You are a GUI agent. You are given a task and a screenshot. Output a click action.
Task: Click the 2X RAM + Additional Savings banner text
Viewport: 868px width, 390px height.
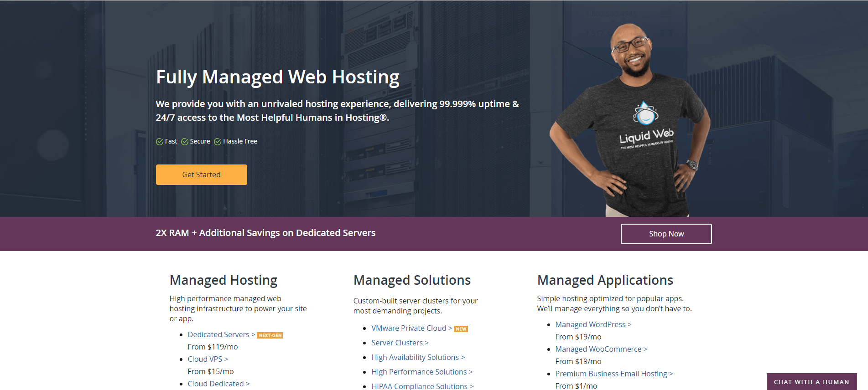pyautogui.click(x=265, y=233)
